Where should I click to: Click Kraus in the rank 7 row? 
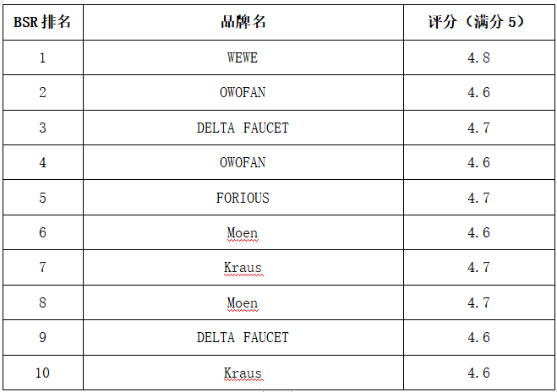pyautogui.click(x=243, y=268)
